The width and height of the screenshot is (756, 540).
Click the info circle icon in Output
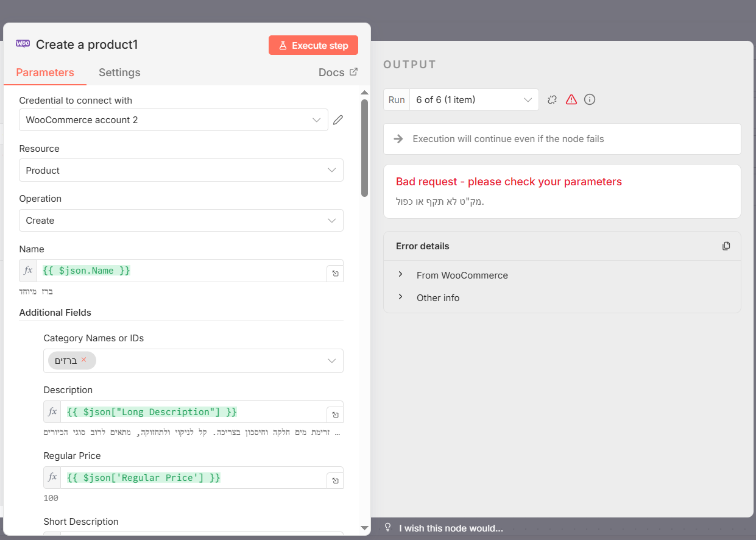590,99
